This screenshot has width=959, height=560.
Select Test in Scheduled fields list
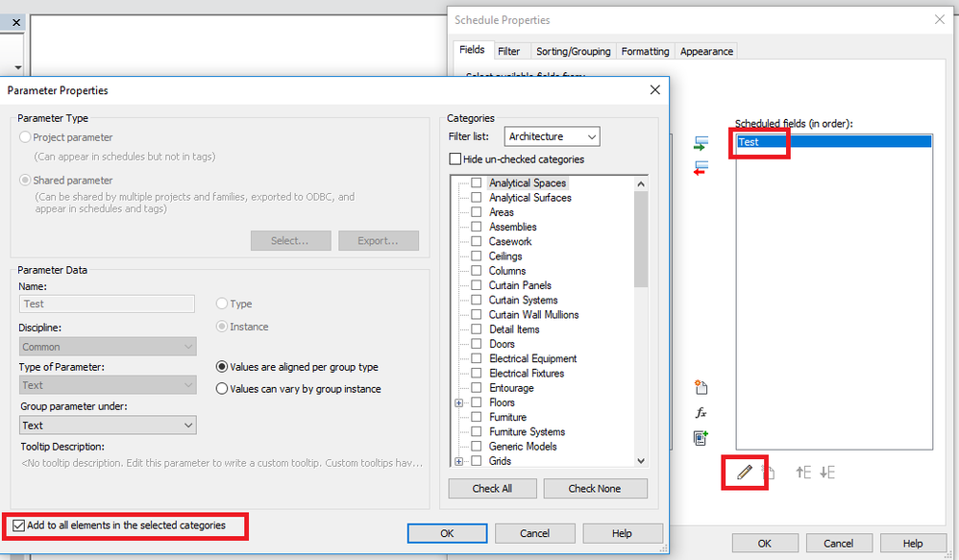(834, 142)
